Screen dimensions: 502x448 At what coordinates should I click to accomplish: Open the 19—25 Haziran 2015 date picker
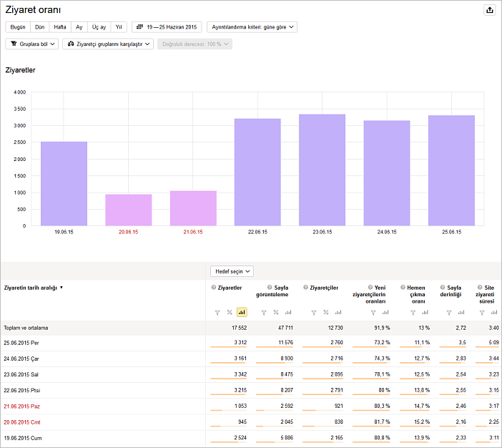pos(167,27)
